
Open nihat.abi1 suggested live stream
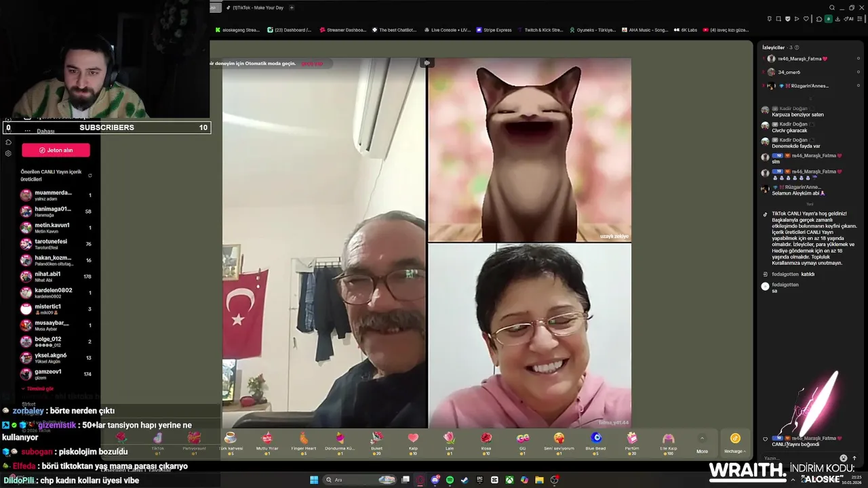(56, 277)
